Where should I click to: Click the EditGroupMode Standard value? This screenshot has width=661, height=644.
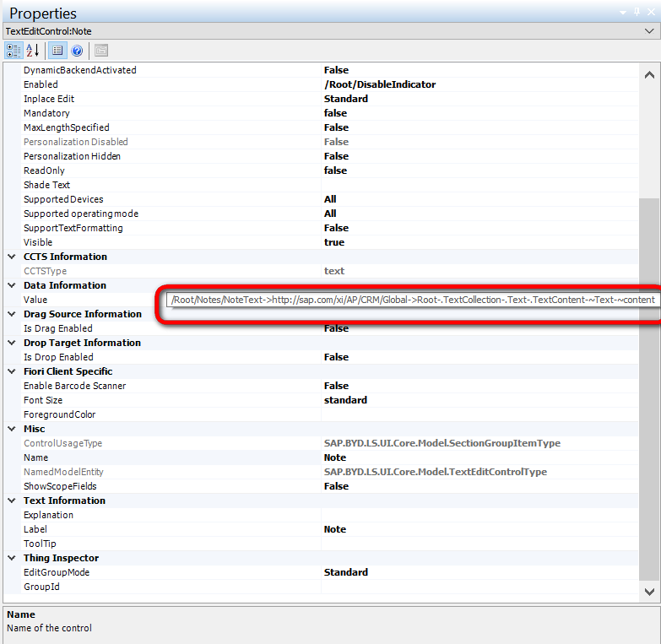[x=346, y=572]
